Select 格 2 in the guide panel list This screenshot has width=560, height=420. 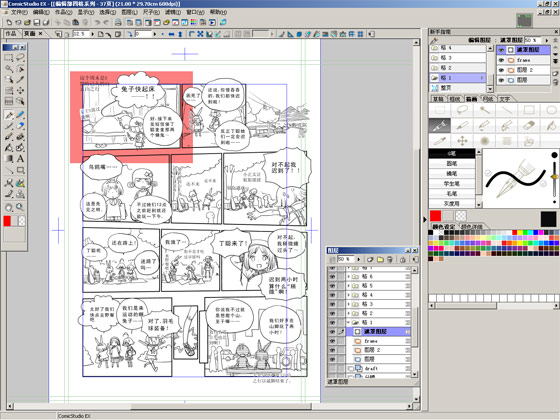click(x=458, y=68)
